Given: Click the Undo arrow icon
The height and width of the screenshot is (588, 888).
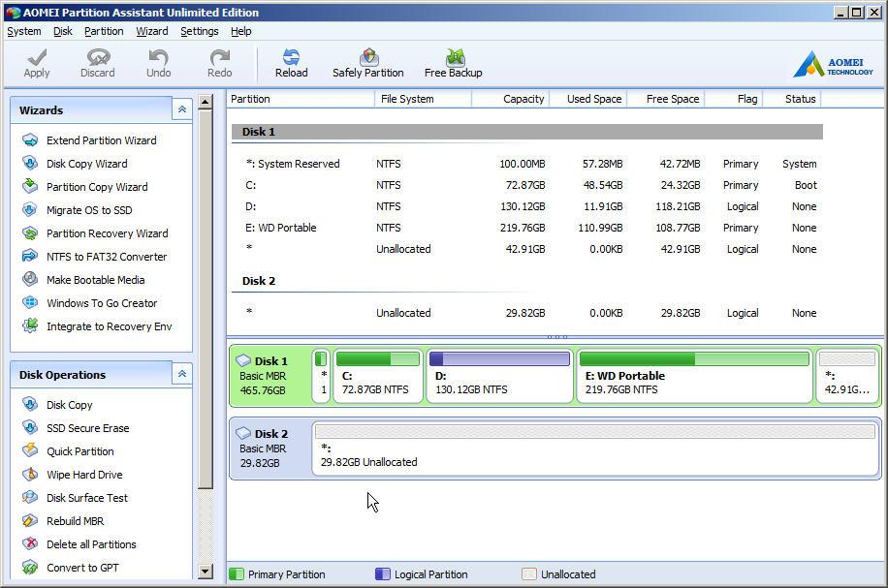Looking at the screenshot, I should (x=159, y=56).
